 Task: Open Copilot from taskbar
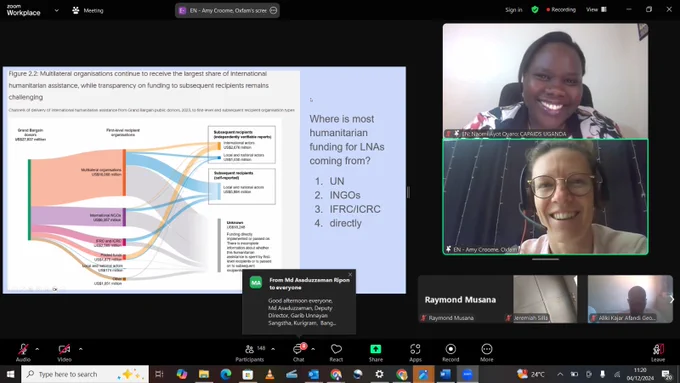point(182,374)
